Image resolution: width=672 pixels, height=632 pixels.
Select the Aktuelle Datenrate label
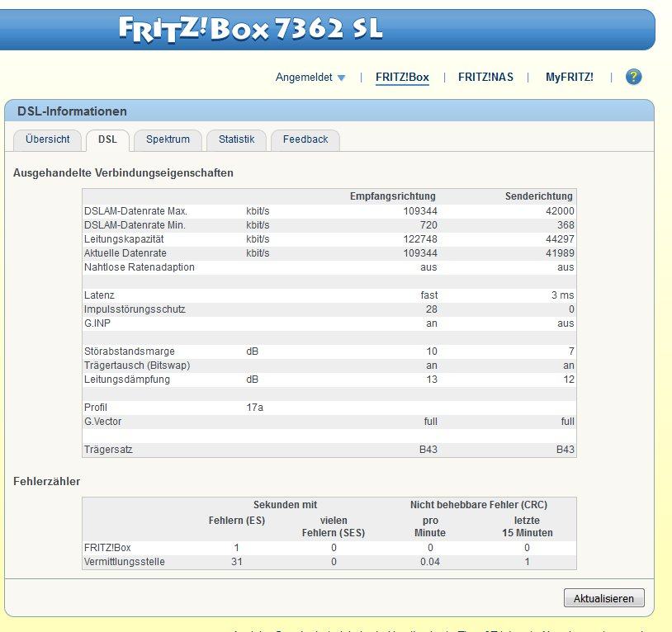[125, 253]
